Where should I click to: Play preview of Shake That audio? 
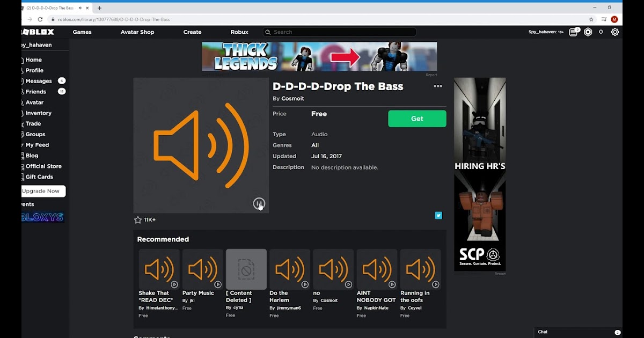[174, 284]
